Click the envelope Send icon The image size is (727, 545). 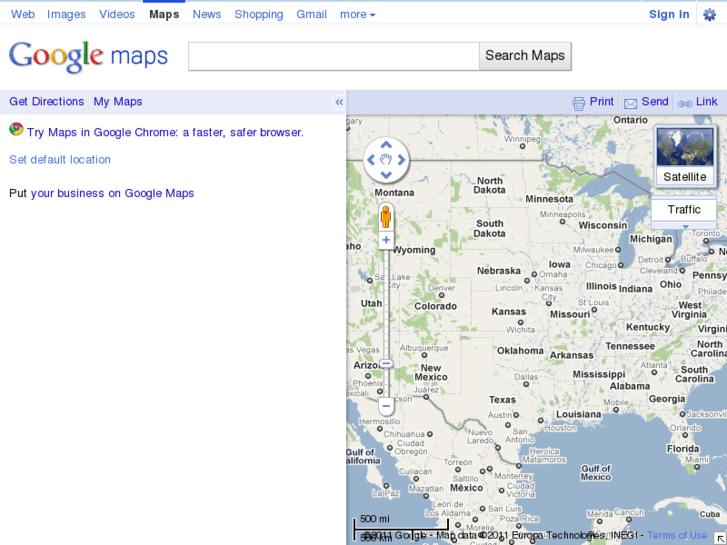630,104
